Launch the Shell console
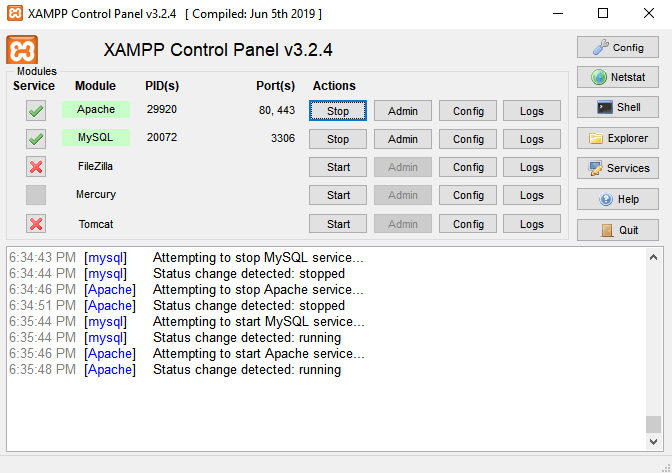 617,107
